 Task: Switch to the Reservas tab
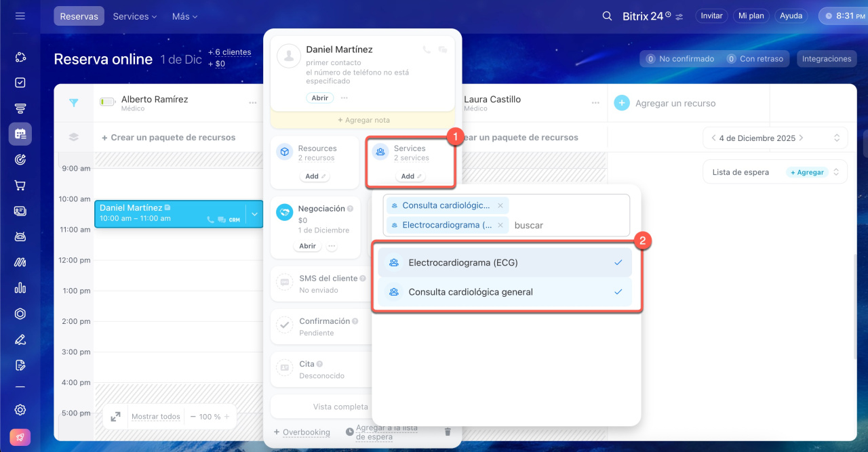click(x=79, y=16)
